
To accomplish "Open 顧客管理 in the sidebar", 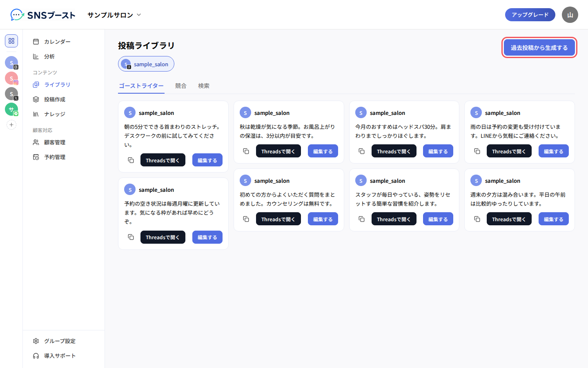I will 64,142.
